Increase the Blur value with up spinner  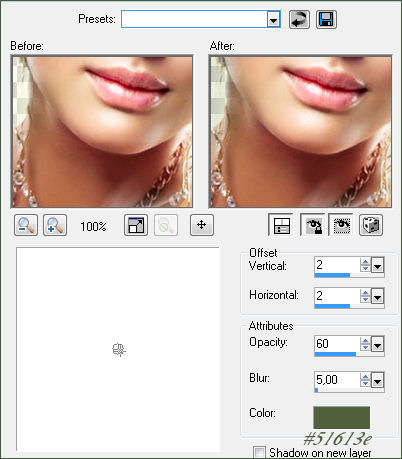point(365,377)
